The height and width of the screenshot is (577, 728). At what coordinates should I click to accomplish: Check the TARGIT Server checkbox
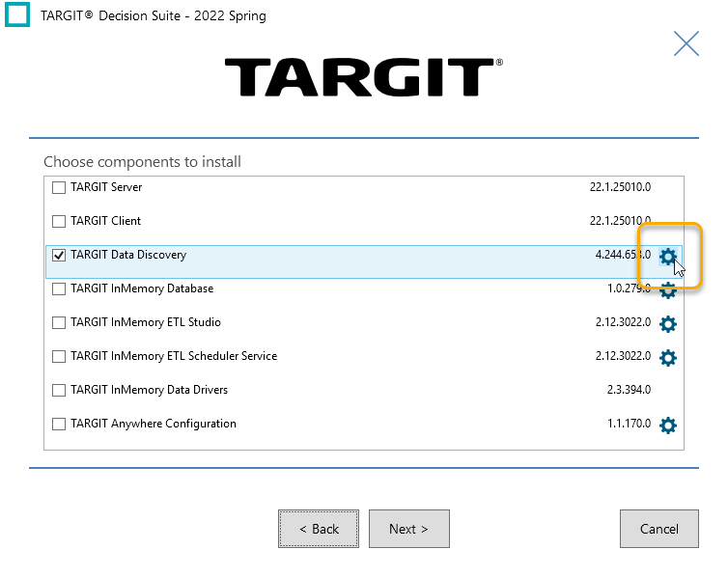[59, 187]
